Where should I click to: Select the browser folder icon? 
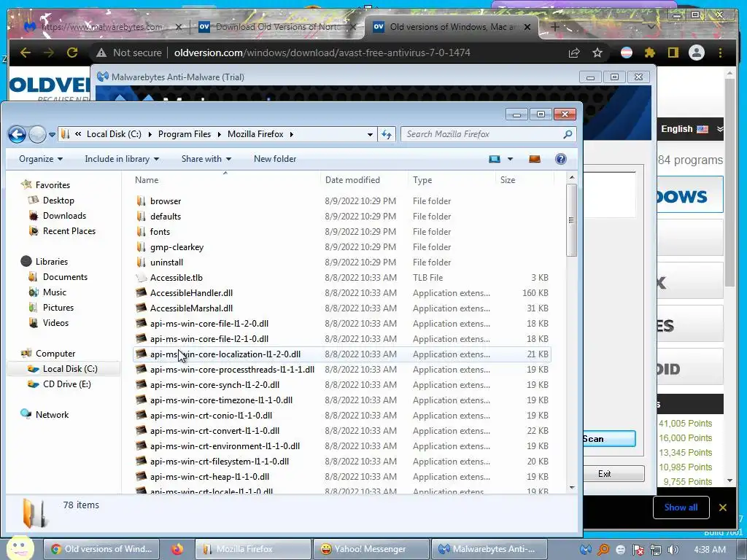(x=141, y=201)
